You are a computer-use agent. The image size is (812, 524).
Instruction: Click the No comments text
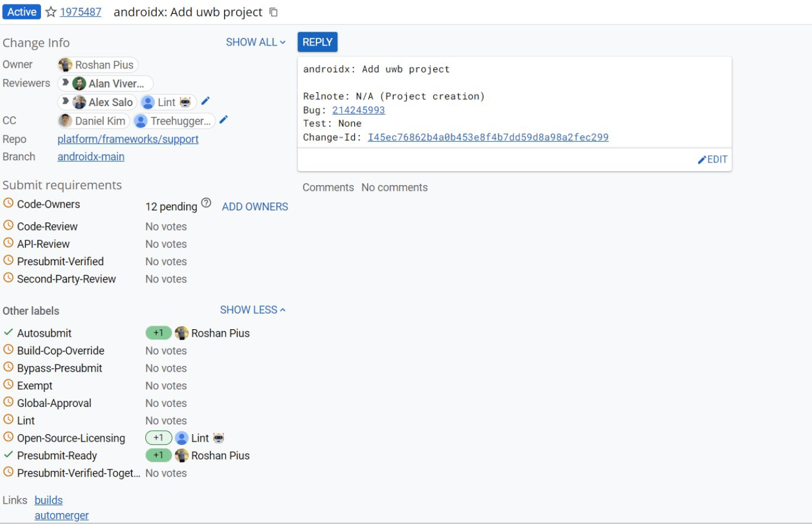click(x=394, y=187)
